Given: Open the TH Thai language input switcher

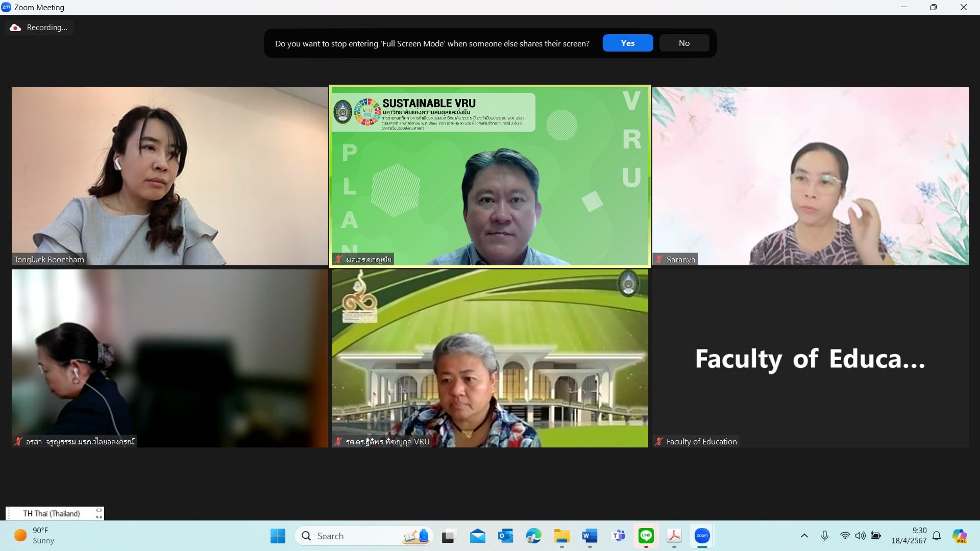Looking at the screenshot, I should tap(52, 513).
